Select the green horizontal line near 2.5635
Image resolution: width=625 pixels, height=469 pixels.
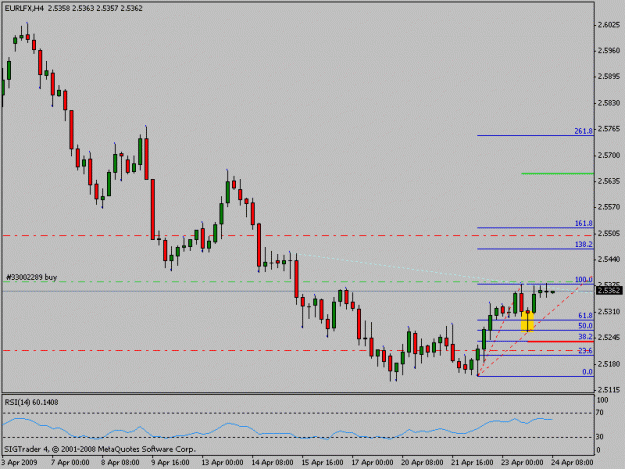[557, 173]
